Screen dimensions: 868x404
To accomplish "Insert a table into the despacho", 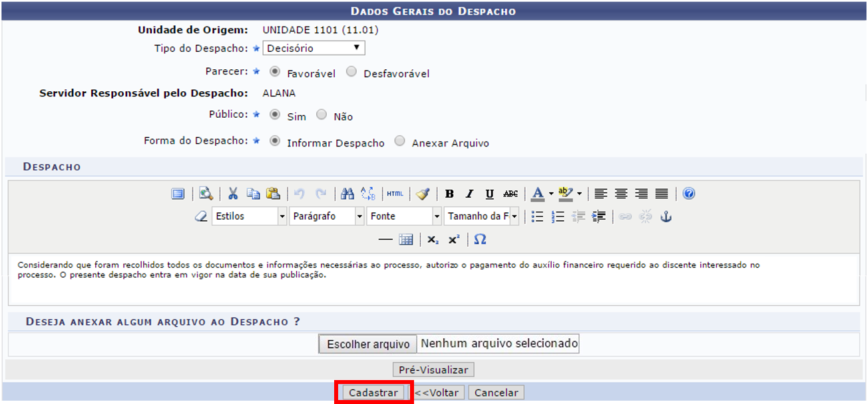I will pos(406,240).
